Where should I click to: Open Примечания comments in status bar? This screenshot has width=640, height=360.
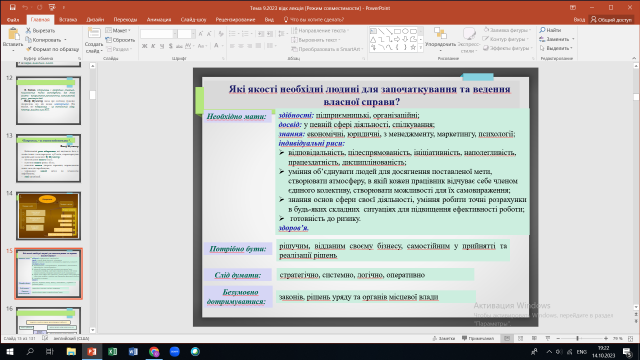478,338
